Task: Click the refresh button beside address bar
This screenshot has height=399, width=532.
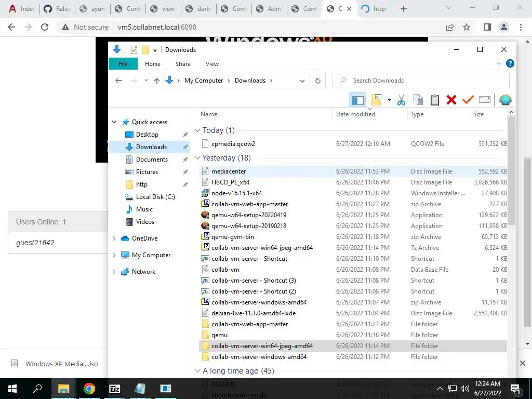Action: point(317,81)
